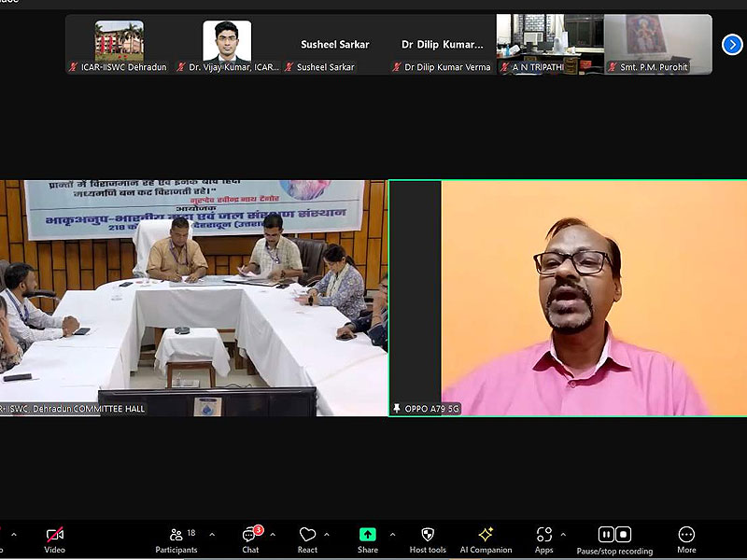The height and width of the screenshot is (560, 747).
Task: Click the pinned OPPO A79 5G video
Action: click(567, 298)
